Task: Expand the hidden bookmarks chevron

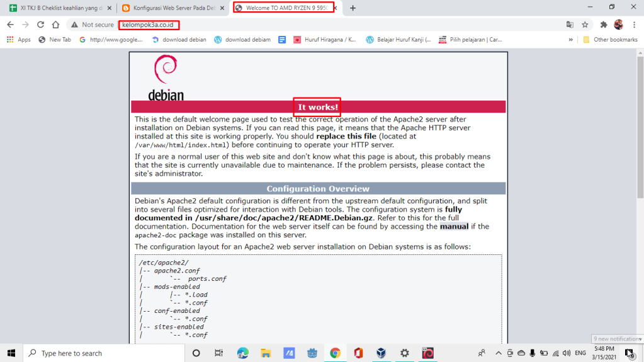Action: pos(570,39)
